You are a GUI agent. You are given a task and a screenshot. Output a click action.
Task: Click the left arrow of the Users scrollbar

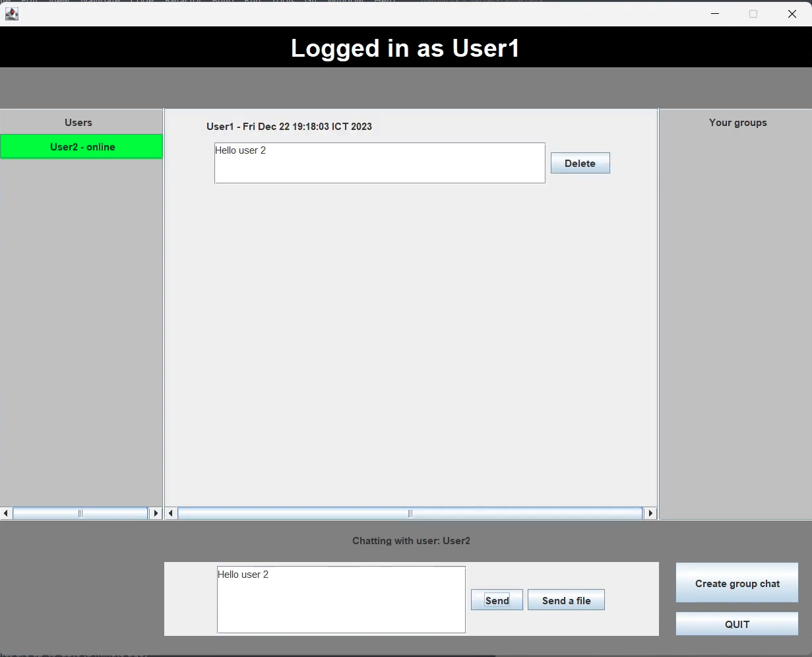5,513
